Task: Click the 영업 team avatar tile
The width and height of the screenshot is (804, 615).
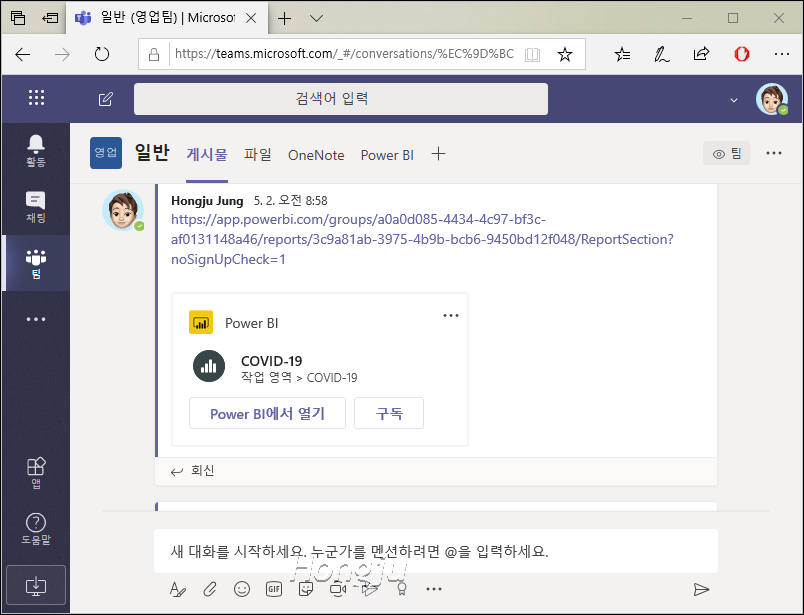Action: 106,153
